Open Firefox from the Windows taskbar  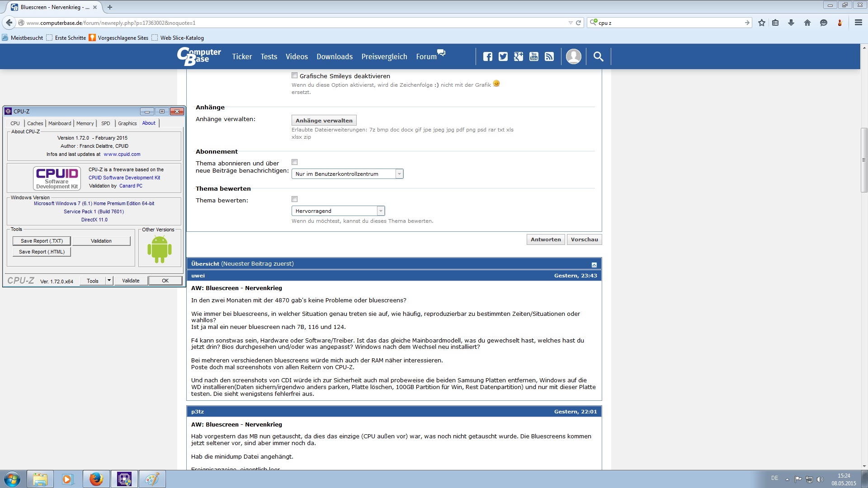(x=96, y=479)
